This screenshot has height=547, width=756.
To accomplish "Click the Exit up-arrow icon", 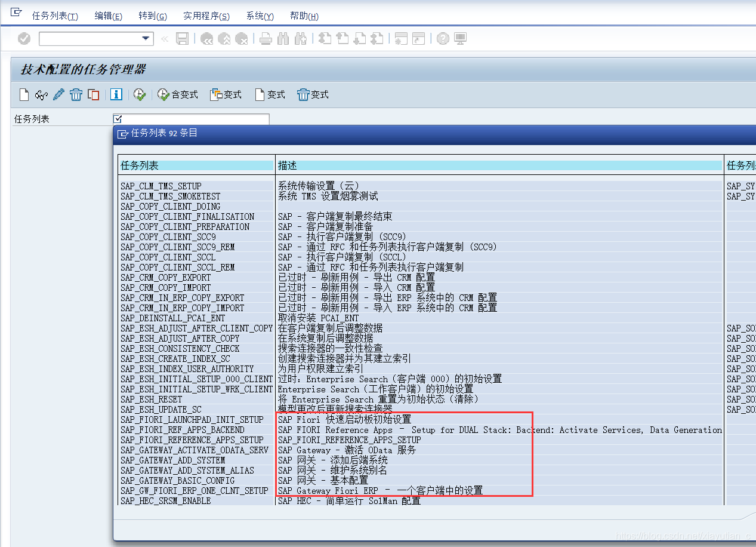I will (x=224, y=39).
